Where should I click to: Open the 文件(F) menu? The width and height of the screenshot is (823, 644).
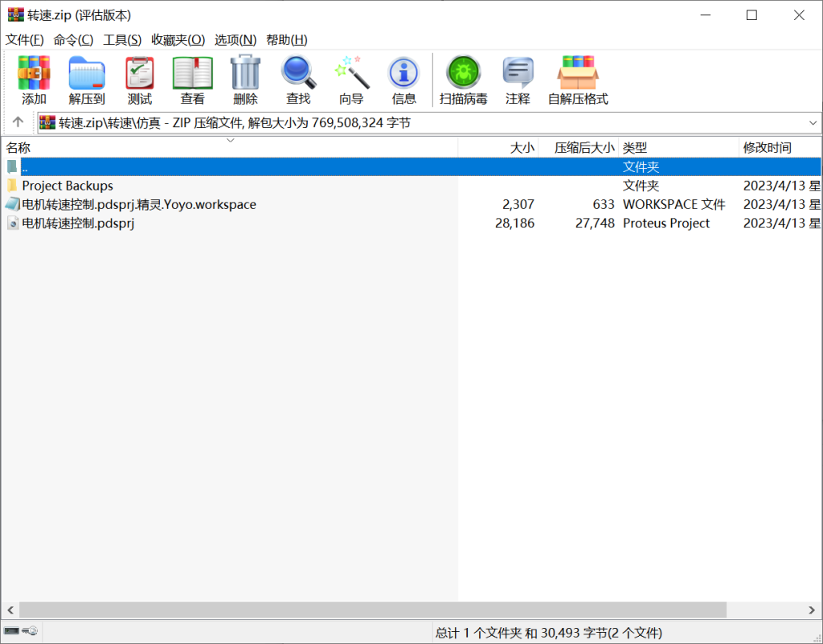coord(25,39)
